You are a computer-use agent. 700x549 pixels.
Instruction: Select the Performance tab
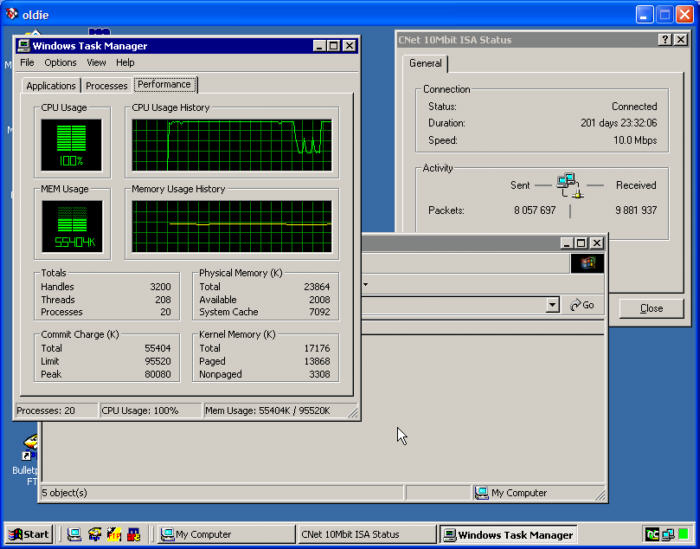click(x=164, y=84)
